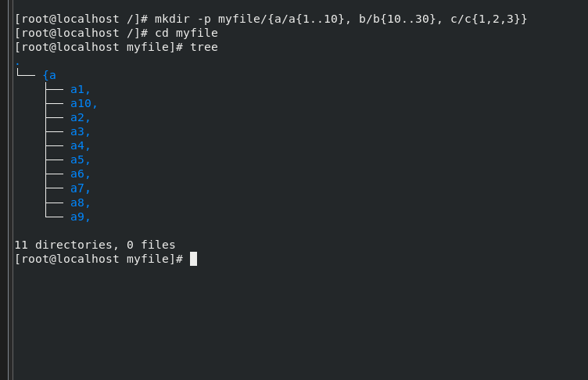Click the '11 directories, 0 files' summary line
The image size is (588, 380).
coord(95,245)
